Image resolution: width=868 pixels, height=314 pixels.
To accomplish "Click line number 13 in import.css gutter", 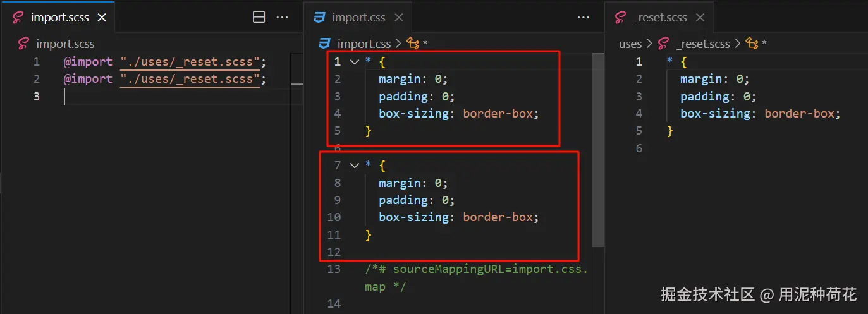I will pos(334,269).
